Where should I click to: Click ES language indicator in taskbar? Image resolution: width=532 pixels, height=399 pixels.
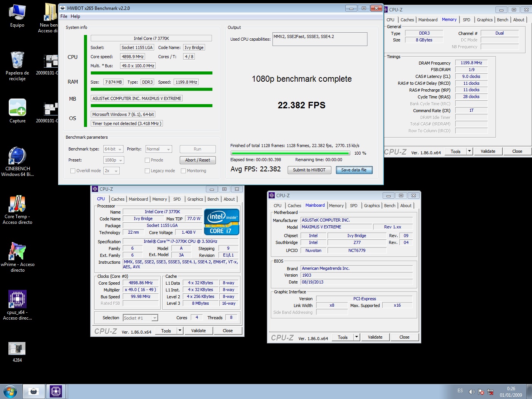coord(460,391)
